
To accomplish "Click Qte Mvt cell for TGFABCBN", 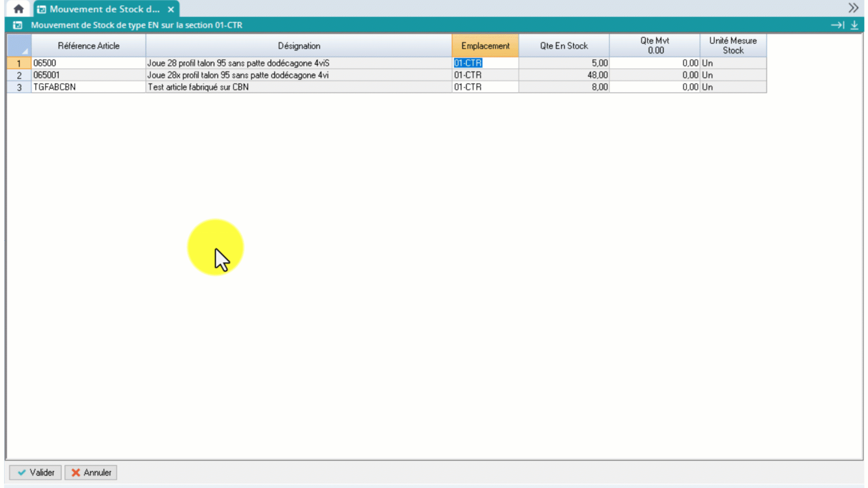I will tap(654, 87).
